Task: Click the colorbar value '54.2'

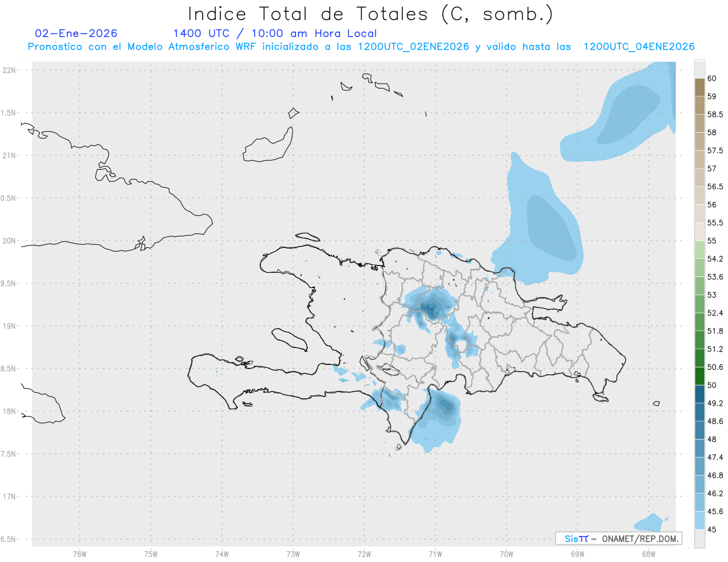Action: (x=715, y=259)
